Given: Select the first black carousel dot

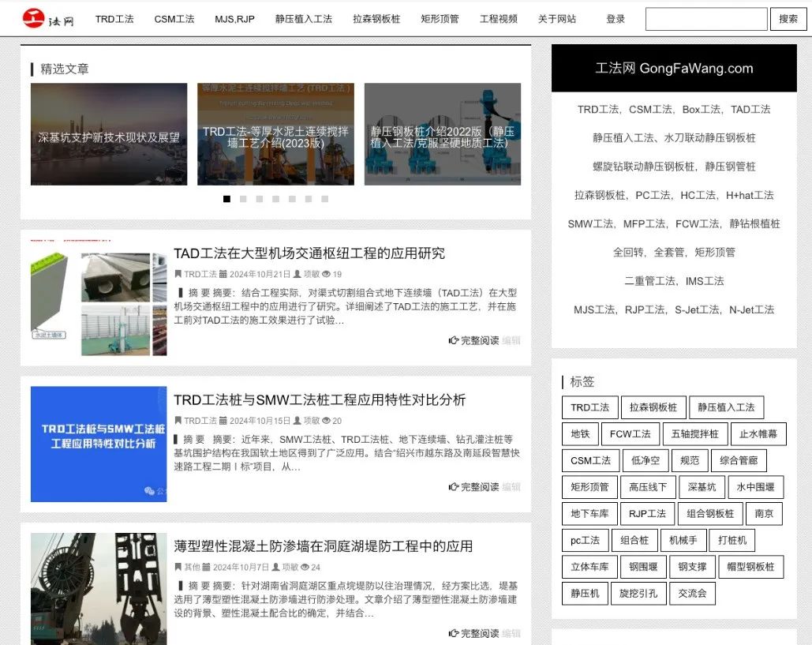Looking at the screenshot, I should click(x=226, y=199).
